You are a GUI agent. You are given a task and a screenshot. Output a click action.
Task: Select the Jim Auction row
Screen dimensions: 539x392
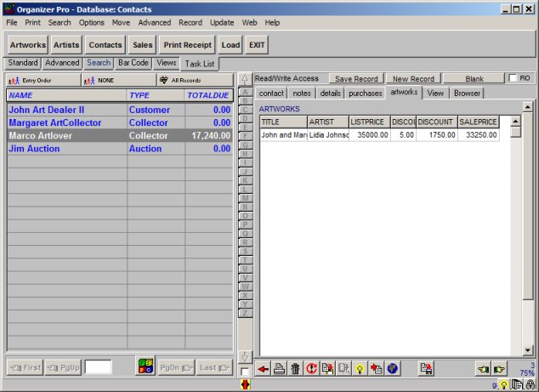(x=120, y=149)
